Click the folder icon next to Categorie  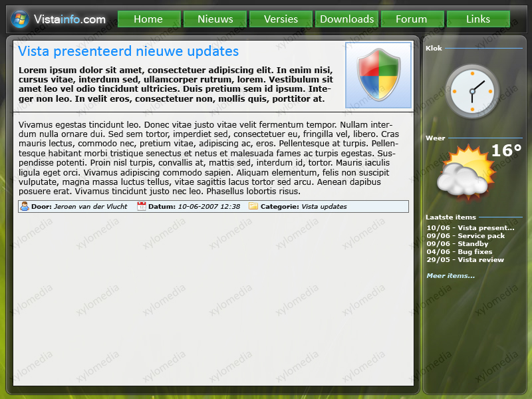click(253, 206)
